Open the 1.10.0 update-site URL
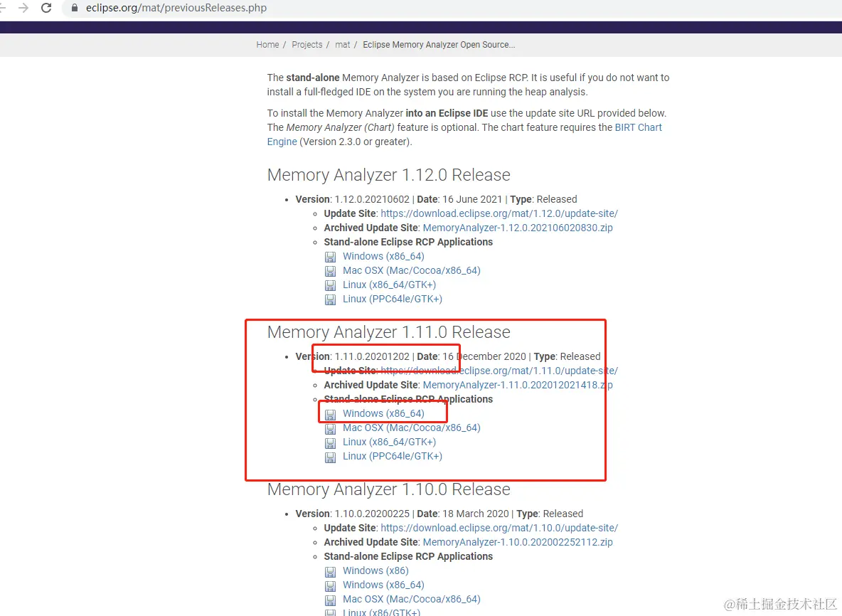This screenshot has width=842, height=616. 499,528
